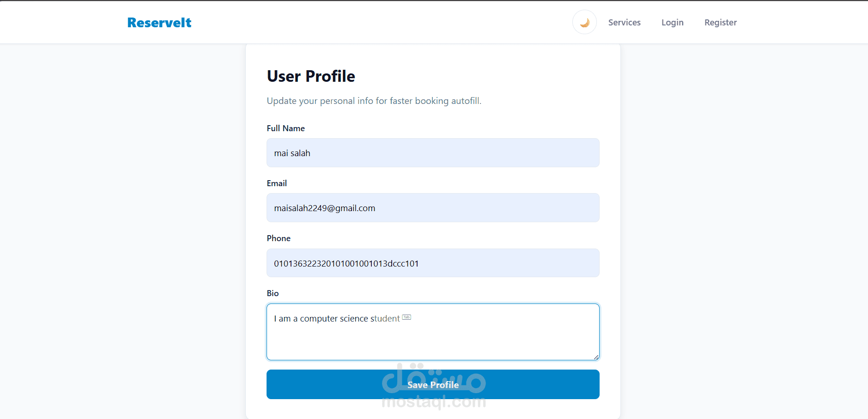Open the ReserveIt home logo

coord(159,23)
